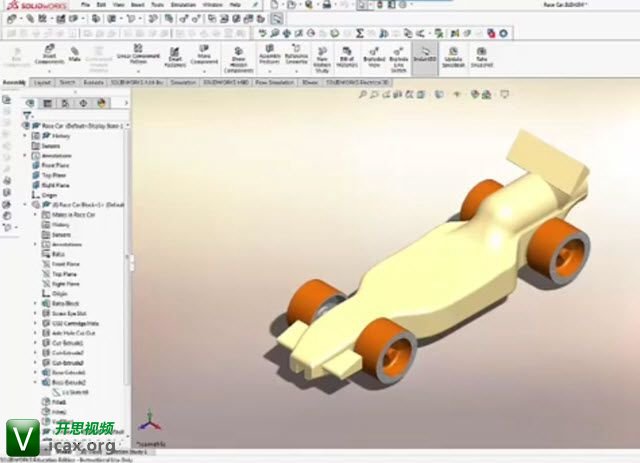Click the Insert Components ribbon button
The image size is (640, 463).
[49, 54]
